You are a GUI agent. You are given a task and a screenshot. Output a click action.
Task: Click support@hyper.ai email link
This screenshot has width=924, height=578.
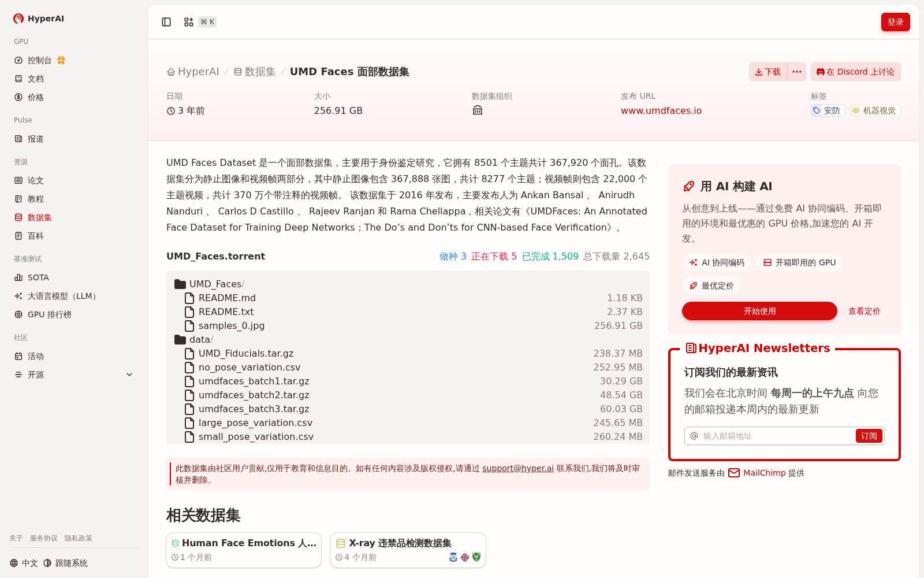pos(518,468)
